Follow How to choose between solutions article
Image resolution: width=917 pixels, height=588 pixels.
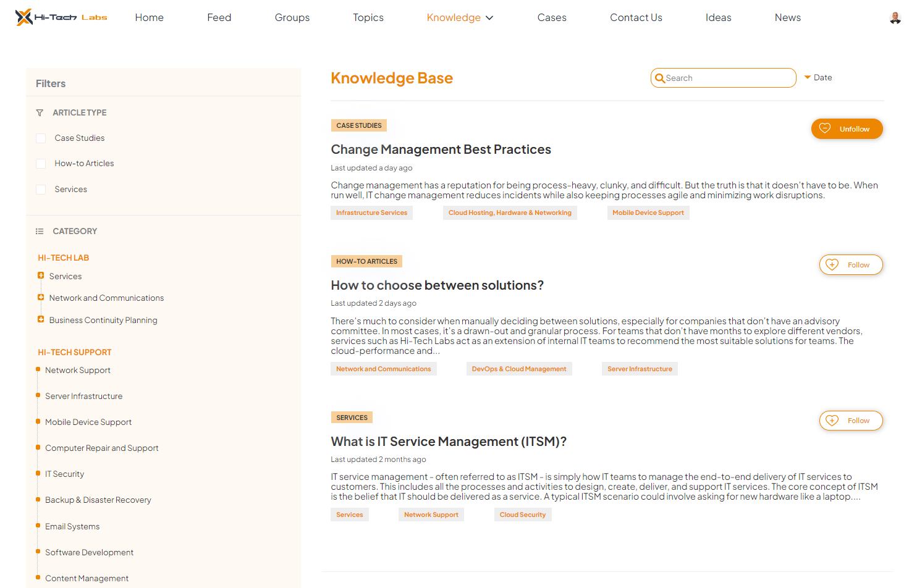click(851, 264)
